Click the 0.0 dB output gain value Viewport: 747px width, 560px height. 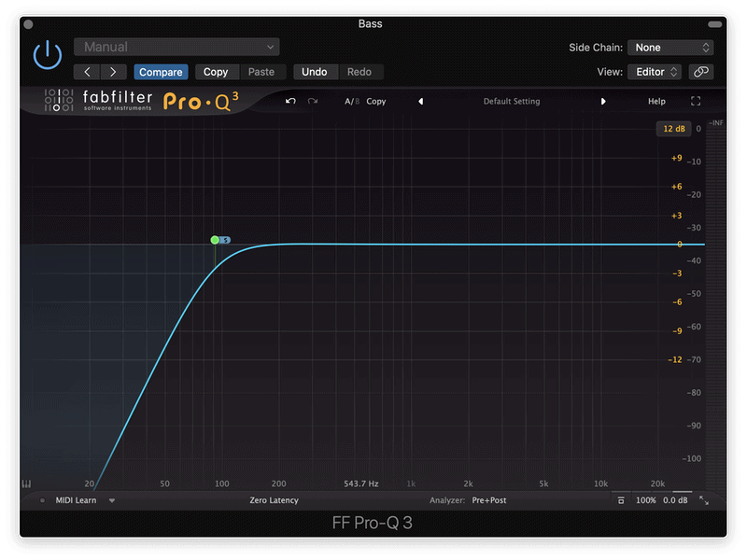[x=675, y=500]
